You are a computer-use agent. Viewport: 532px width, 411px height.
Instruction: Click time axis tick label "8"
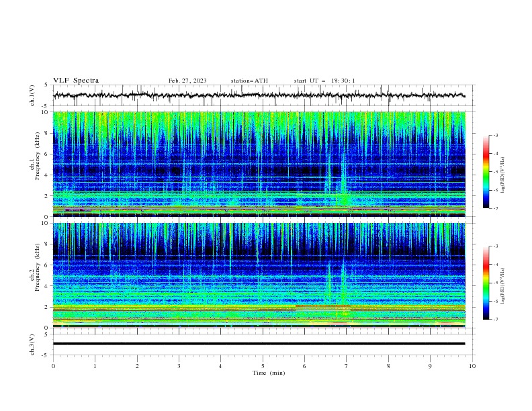[x=388, y=366]
